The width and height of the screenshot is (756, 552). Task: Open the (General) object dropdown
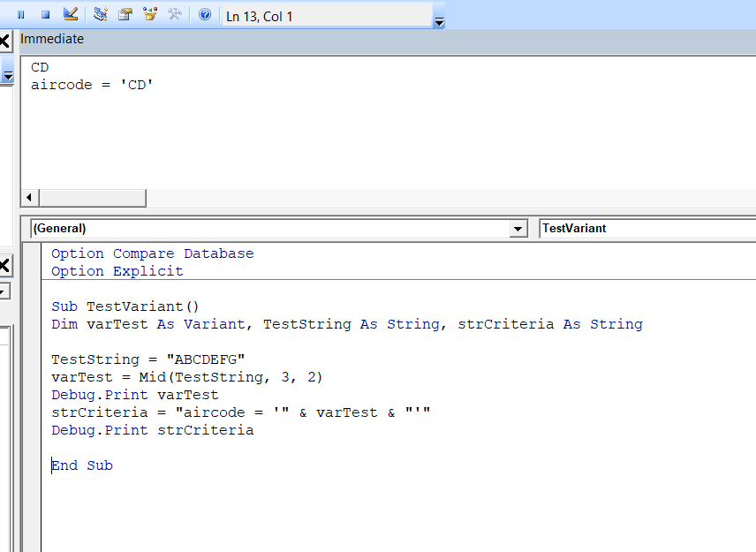pyautogui.click(x=518, y=229)
